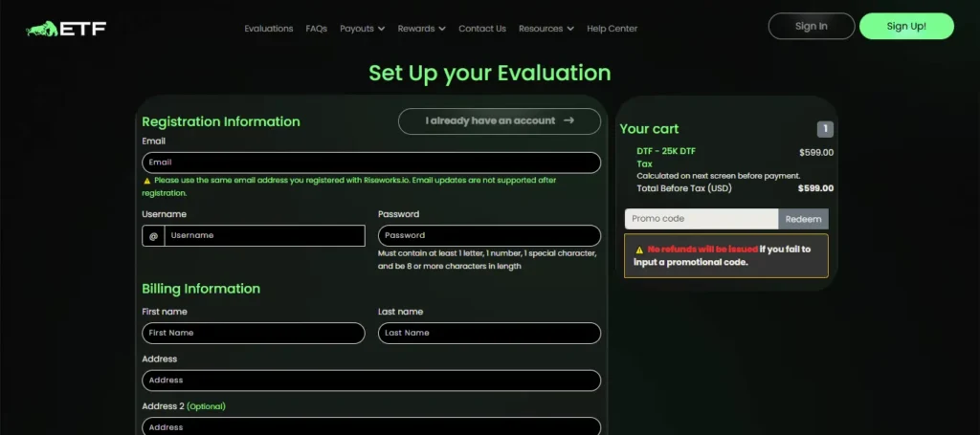Click the cart item count badge
The image size is (980, 435).
825,129
